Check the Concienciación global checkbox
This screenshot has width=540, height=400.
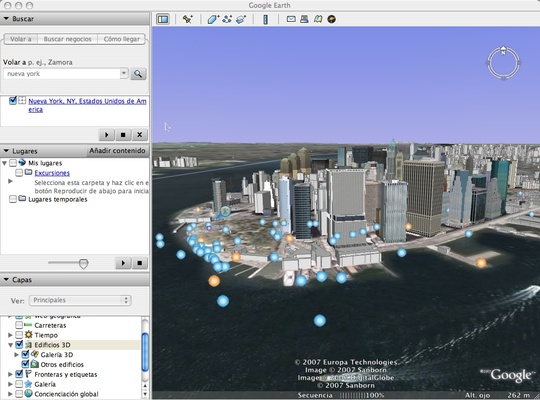[19, 393]
